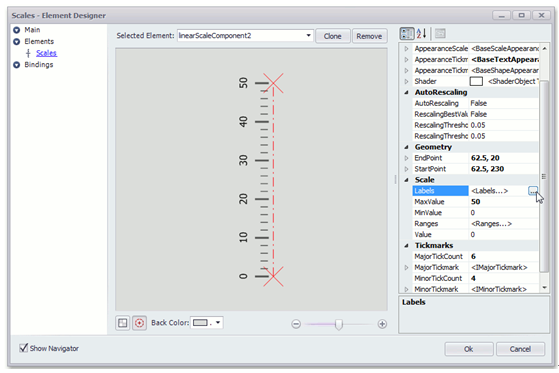Click the Elements navigator bullet icon
Screen dimensions: 559x373
click(x=16, y=42)
